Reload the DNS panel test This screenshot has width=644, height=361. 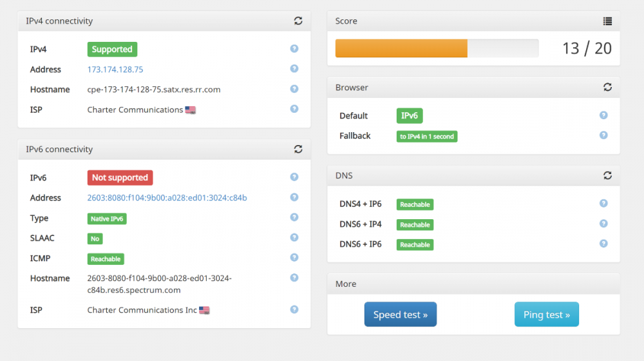pyautogui.click(x=607, y=175)
